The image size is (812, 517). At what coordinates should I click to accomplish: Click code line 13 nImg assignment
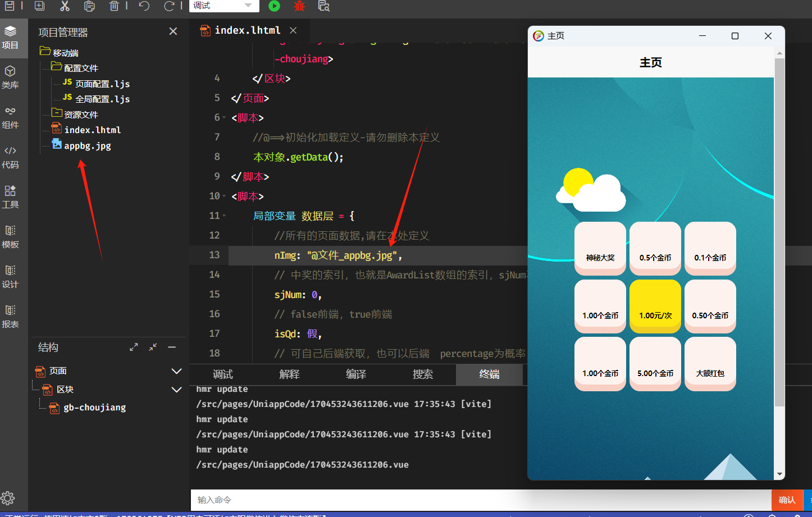tap(338, 255)
